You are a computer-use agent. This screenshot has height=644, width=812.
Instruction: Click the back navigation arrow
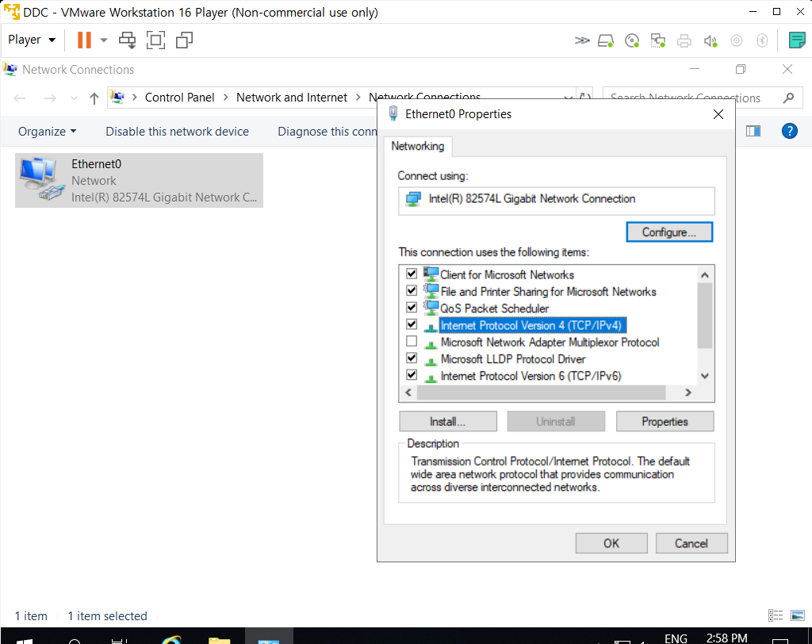tap(20, 98)
